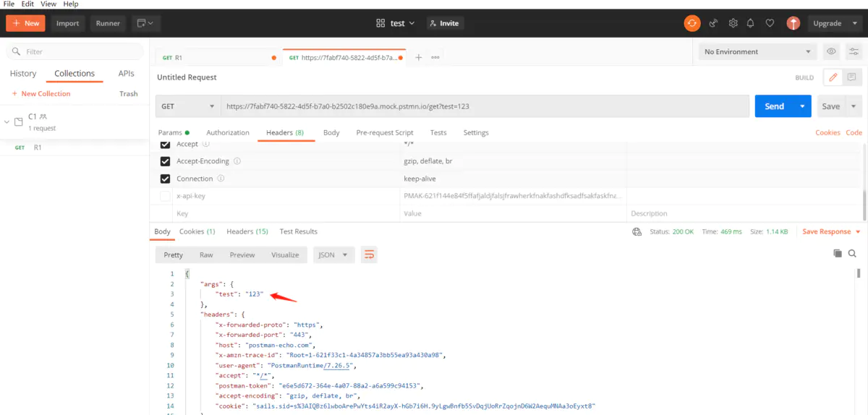Open the settings gear icon
The width and height of the screenshot is (868, 415).
[x=733, y=23]
